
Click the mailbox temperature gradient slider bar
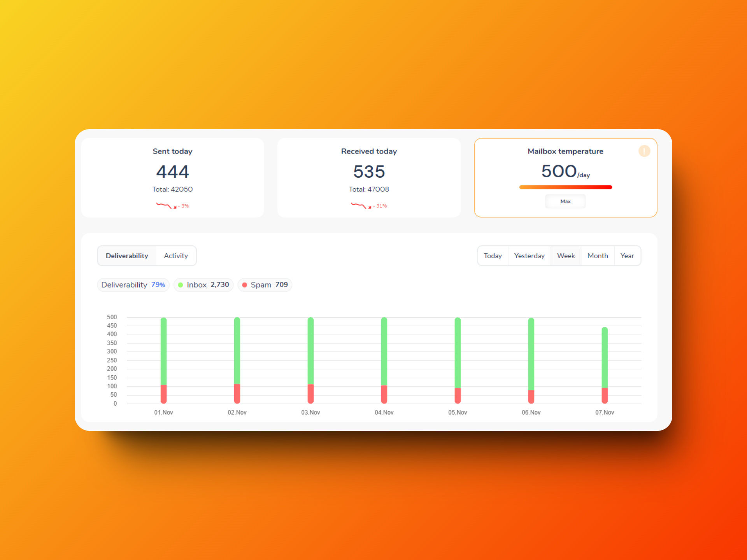tap(565, 187)
